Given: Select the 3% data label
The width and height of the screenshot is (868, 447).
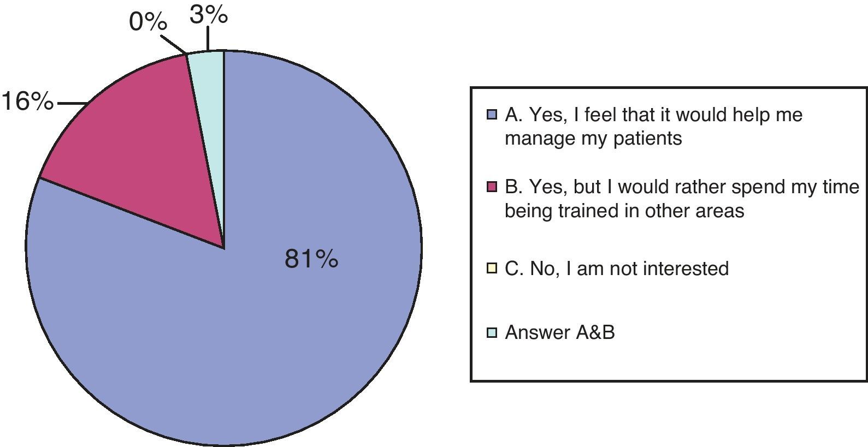Looking at the screenshot, I should [208, 15].
